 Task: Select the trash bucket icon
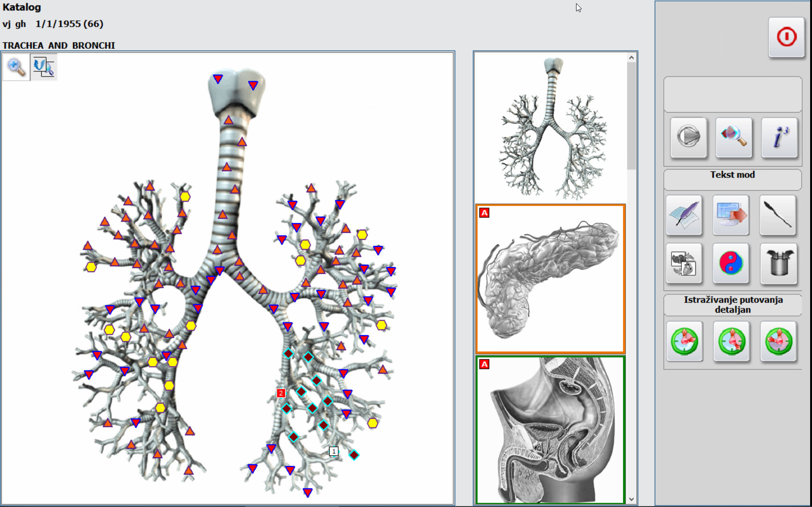pyautogui.click(x=778, y=264)
